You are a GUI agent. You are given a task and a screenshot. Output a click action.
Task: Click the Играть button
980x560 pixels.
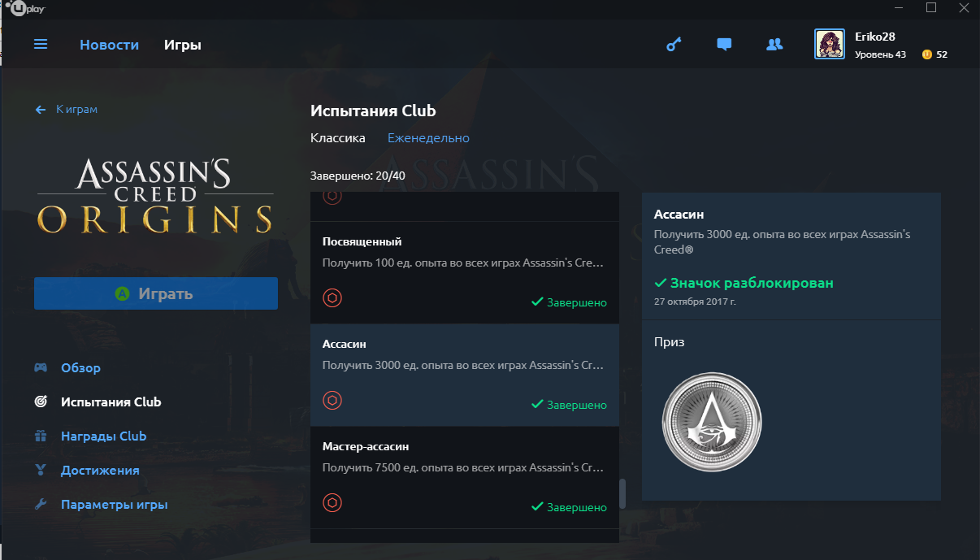(x=156, y=293)
